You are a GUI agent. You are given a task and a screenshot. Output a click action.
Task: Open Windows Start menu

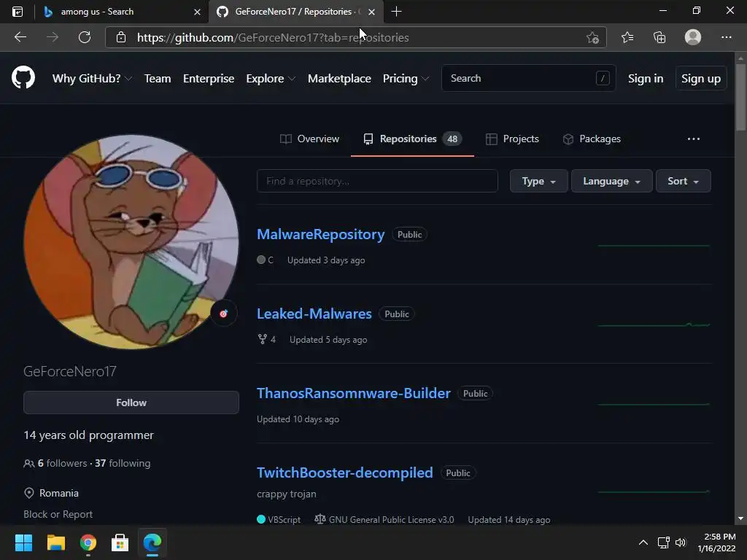coord(23,542)
